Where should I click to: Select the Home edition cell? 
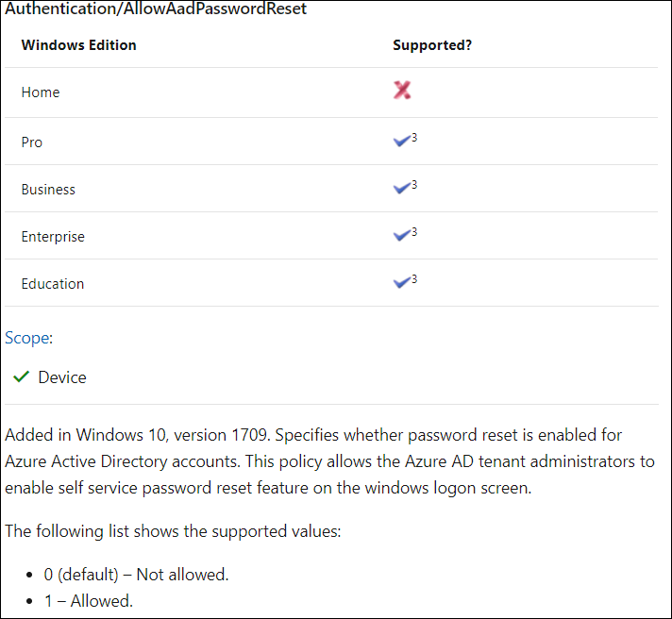tap(41, 92)
